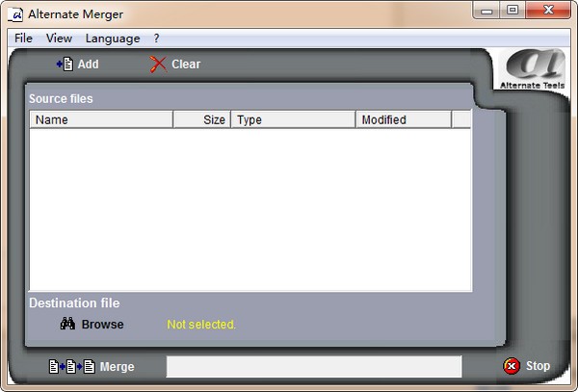The image size is (578, 392).
Task: Minimize the Alternate Merger window
Action: 486,11
